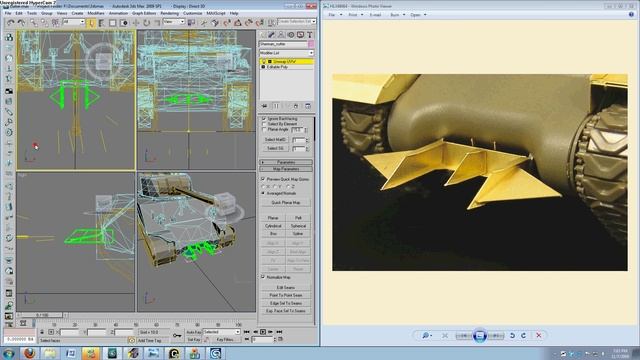640x360 pixels.
Task: Open the Utilities command panel tab
Action: pos(310,35)
